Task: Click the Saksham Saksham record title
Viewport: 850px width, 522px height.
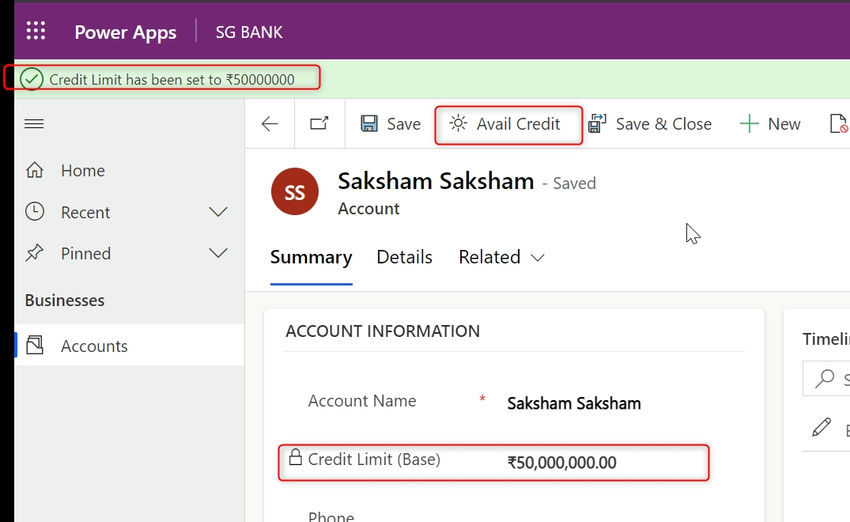Action: pos(436,182)
